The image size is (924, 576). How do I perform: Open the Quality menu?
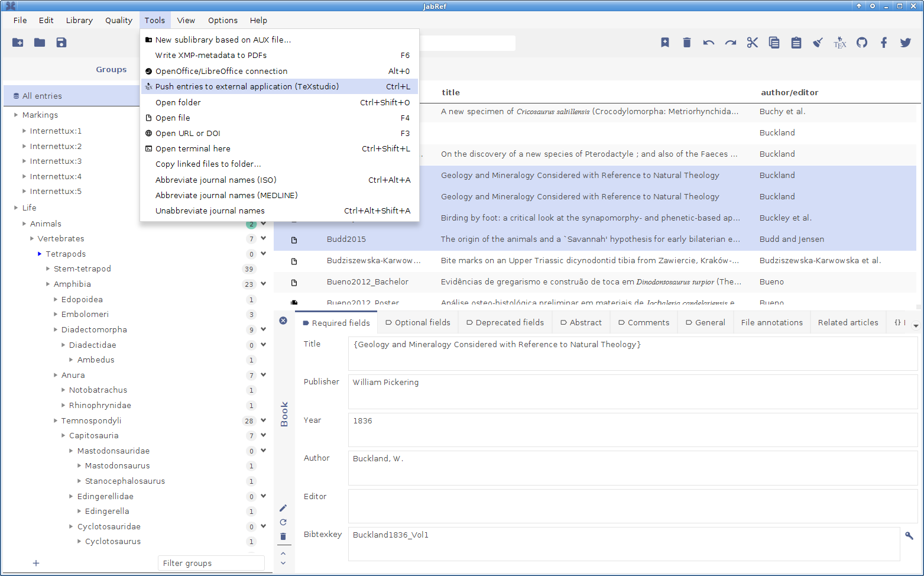pos(119,20)
